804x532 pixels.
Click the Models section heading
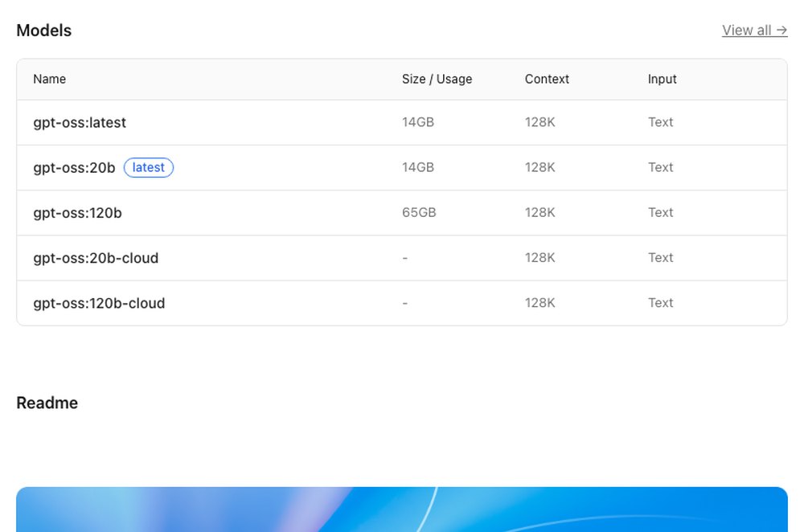tap(44, 31)
